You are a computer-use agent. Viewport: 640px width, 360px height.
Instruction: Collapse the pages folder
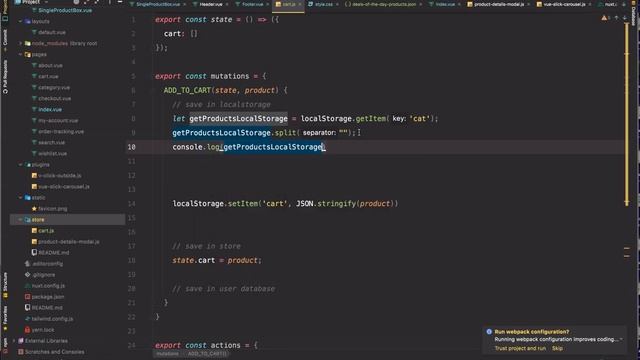tap(20, 54)
